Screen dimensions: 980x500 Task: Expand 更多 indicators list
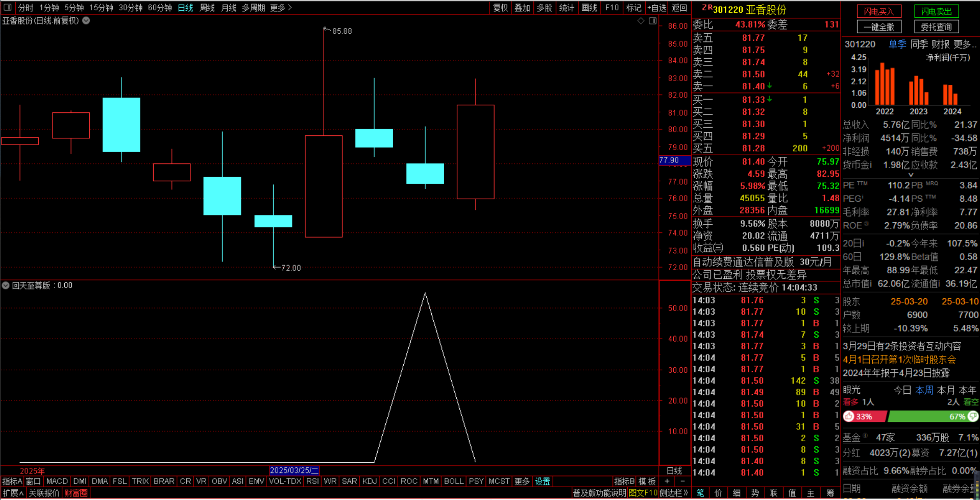coord(522,481)
